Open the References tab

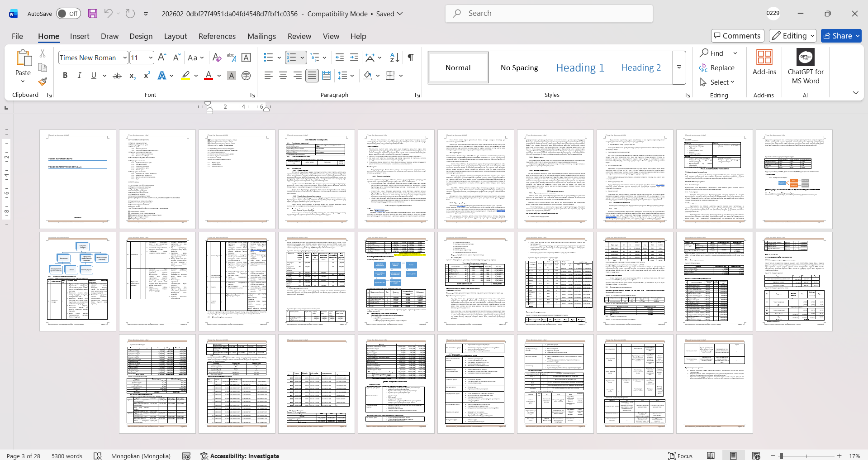(x=217, y=36)
